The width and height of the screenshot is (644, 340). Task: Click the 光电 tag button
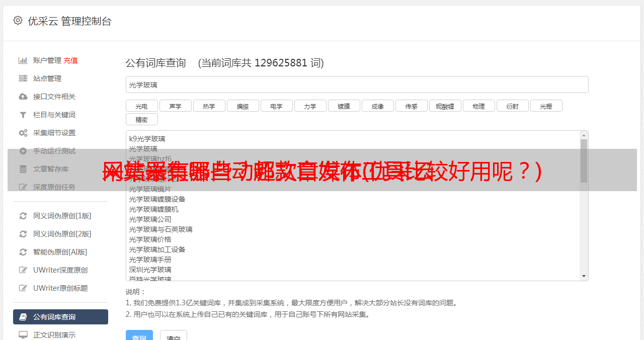142,106
